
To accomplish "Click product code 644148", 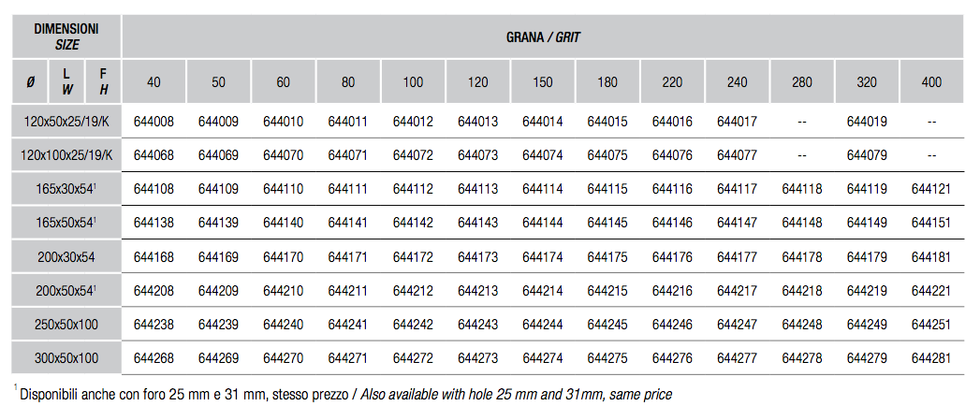I will (802, 223).
